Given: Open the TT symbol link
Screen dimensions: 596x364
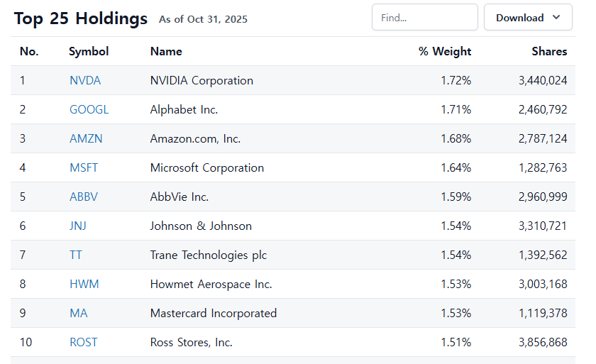Looking at the screenshot, I should coord(76,255).
